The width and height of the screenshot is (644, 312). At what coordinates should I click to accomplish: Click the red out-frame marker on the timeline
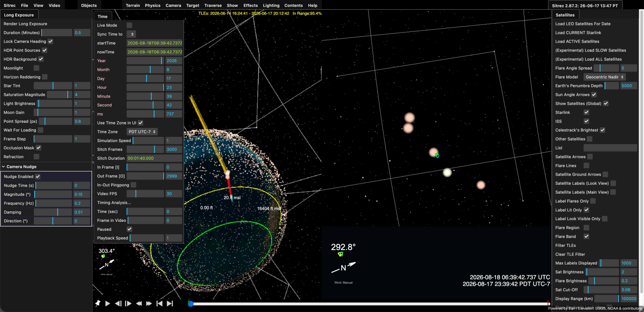(548, 303)
